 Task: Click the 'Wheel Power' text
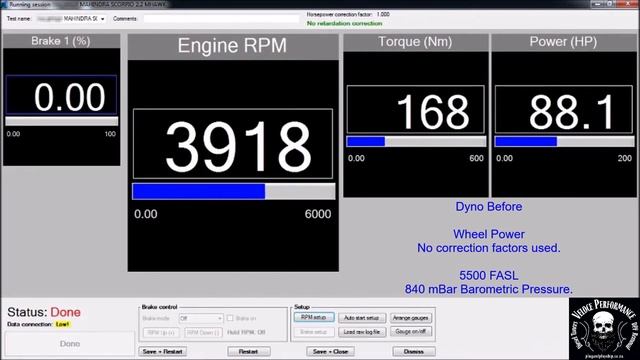489,234
